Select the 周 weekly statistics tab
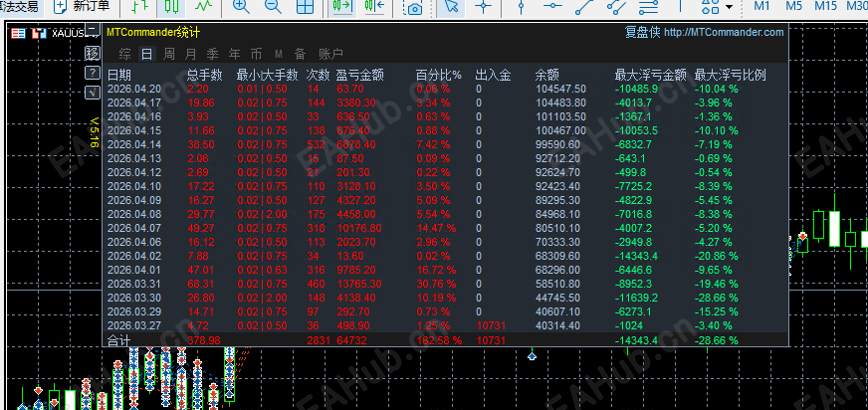 (x=169, y=54)
